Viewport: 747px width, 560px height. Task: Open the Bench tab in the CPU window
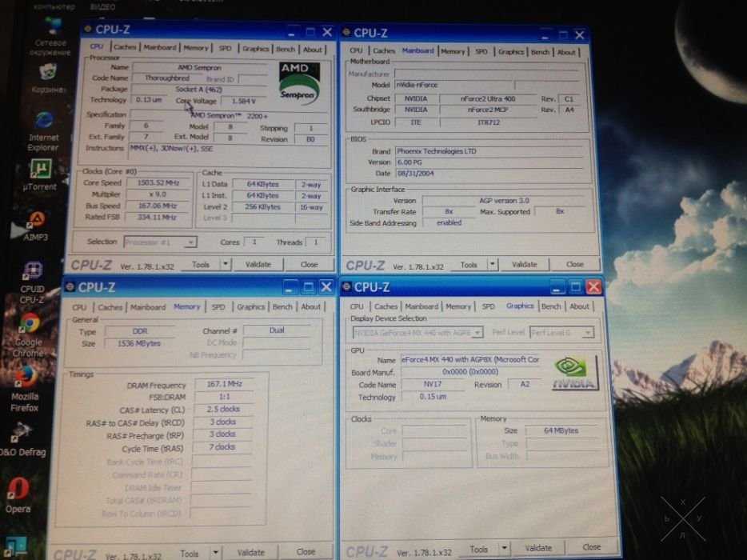(x=286, y=49)
